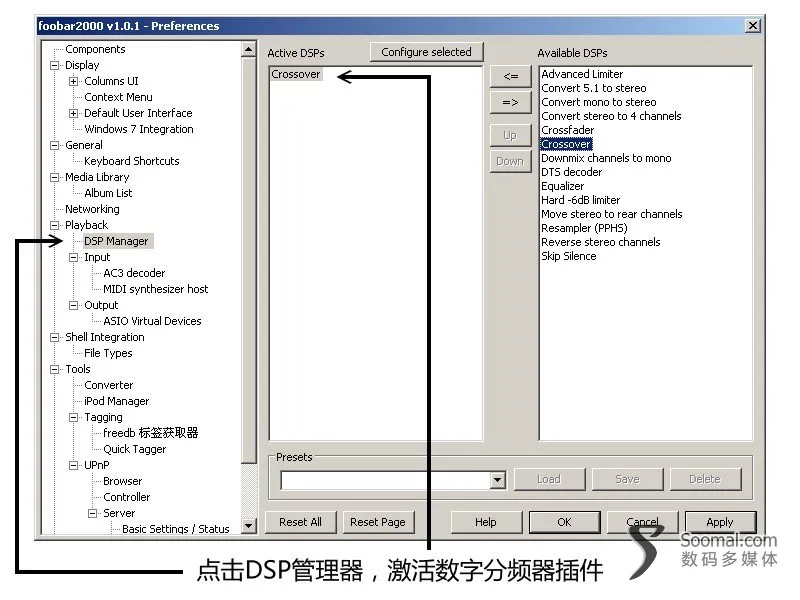Open the Networking preferences page
The height and width of the screenshot is (600, 800).
[92, 209]
